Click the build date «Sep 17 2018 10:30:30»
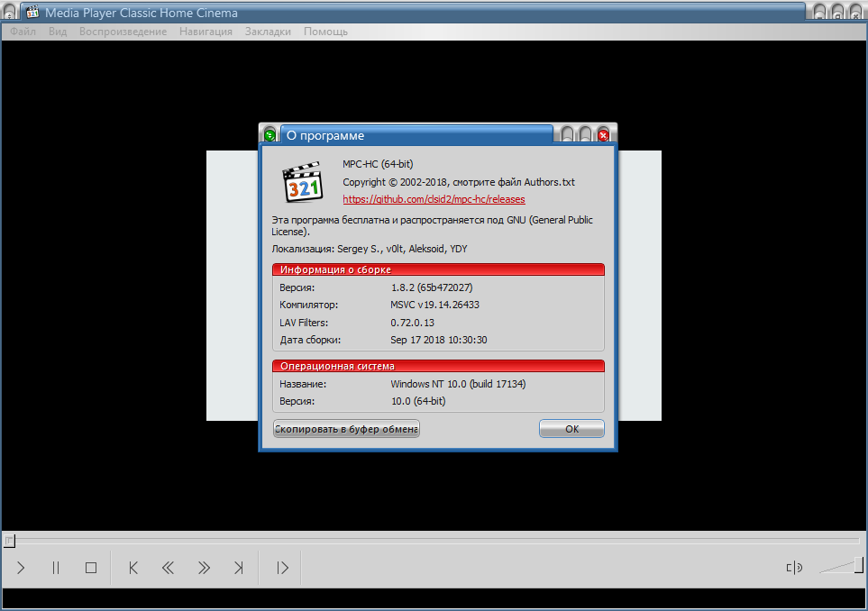This screenshot has height=611, width=868. [x=438, y=340]
